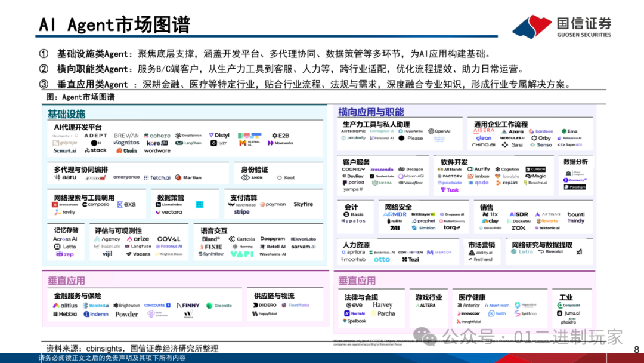Click the 支付清算 label
The width and height of the screenshot is (644, 363).
click(243, 198)
